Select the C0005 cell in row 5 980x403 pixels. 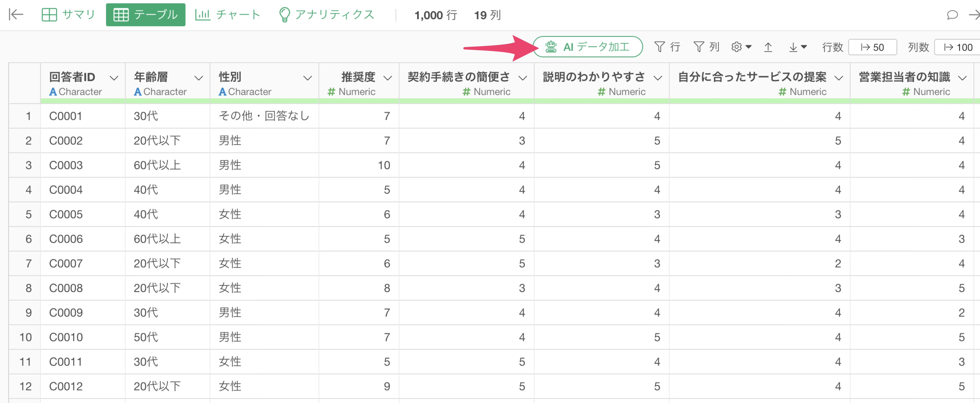66,214
